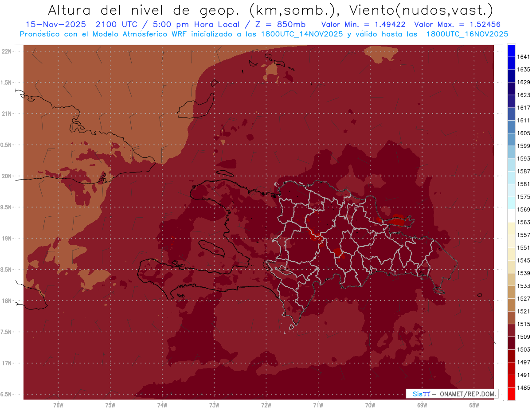Click the colorbar value 1575
The image size is (532, 411).
point(524,197)
